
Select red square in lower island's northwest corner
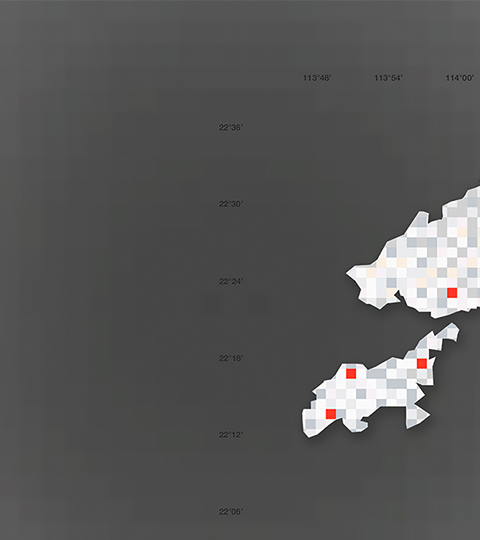351,374
